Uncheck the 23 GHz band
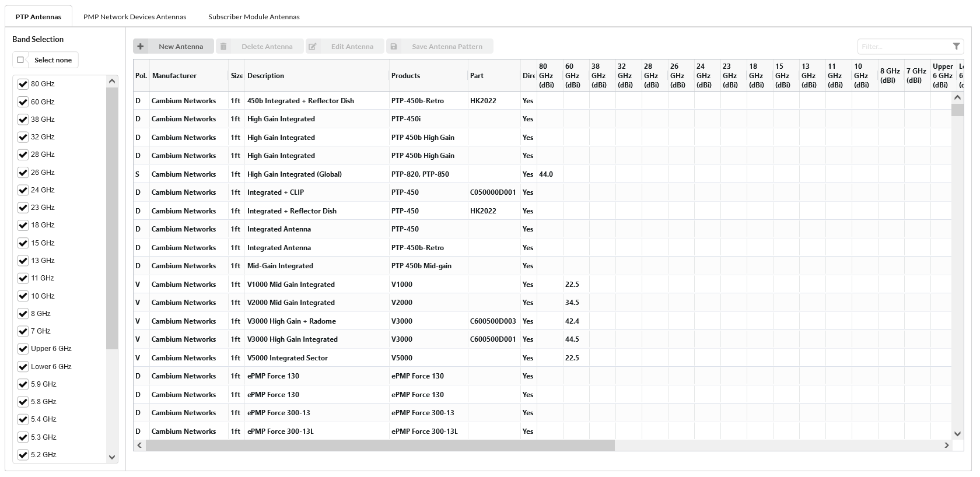The height and width of the screenshot is (477, 980). [23, 208]
